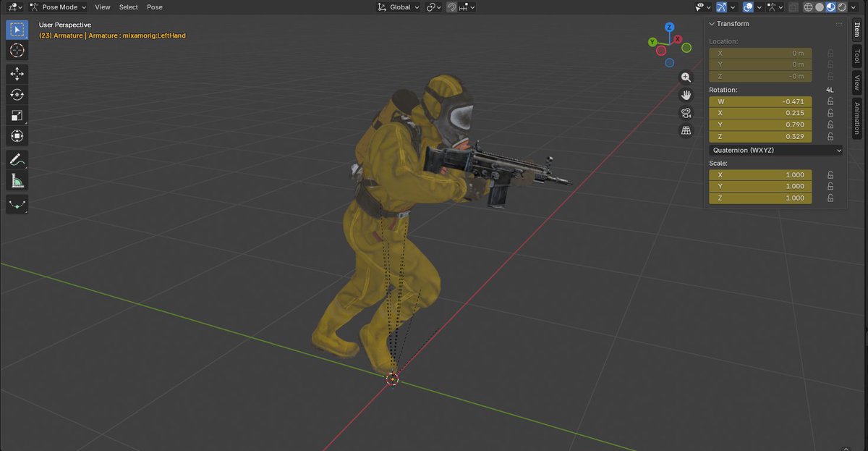Switch to the View sidebar tab
Screen dimensions: 868x451
(857, 83)
